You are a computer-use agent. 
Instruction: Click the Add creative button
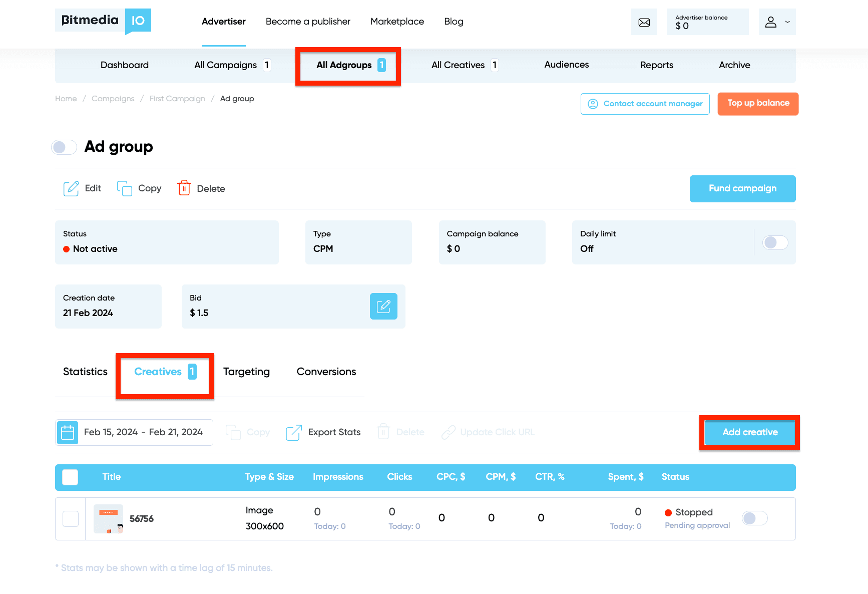[749, 432]
